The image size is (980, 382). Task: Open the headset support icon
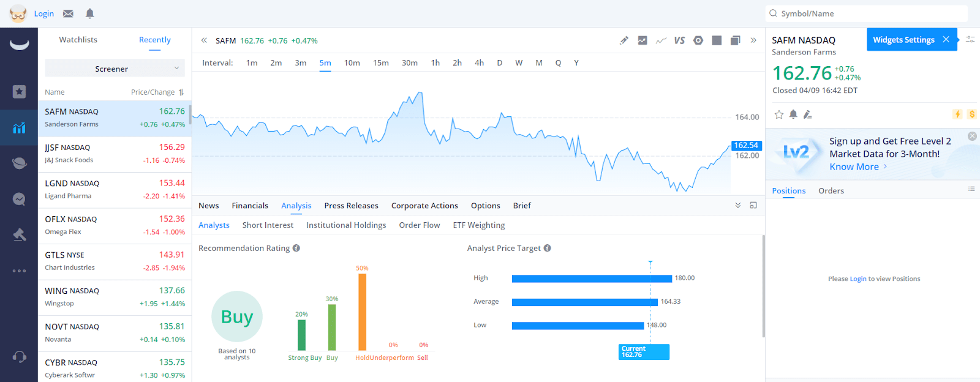tap(19, 357)
